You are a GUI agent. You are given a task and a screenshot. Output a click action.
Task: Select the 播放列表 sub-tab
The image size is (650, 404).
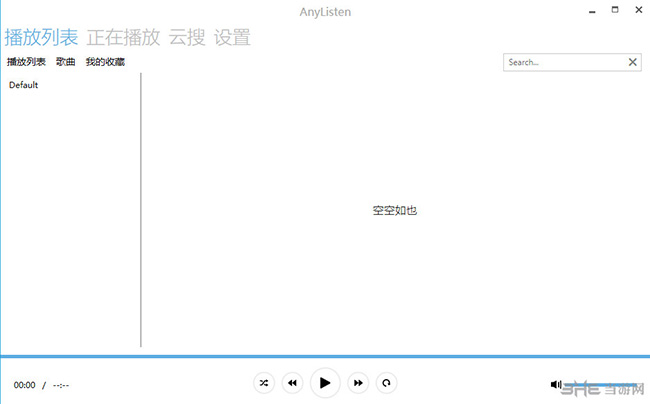[26, 62]
